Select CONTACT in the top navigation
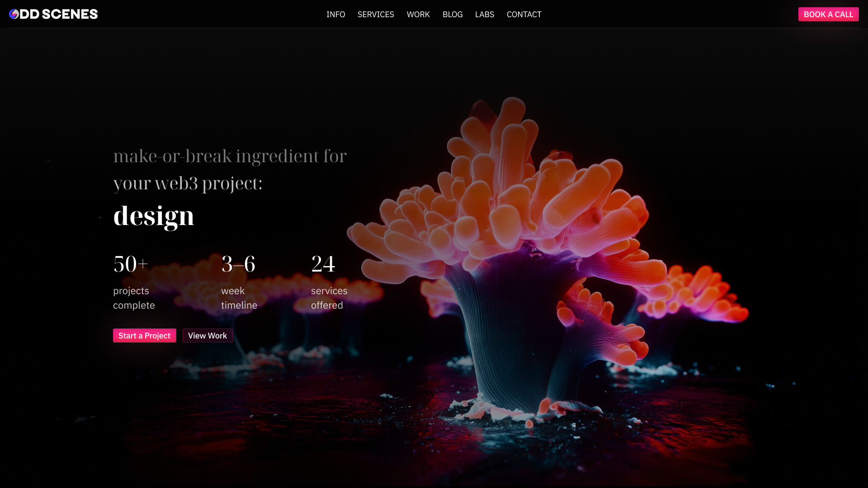 524,14
